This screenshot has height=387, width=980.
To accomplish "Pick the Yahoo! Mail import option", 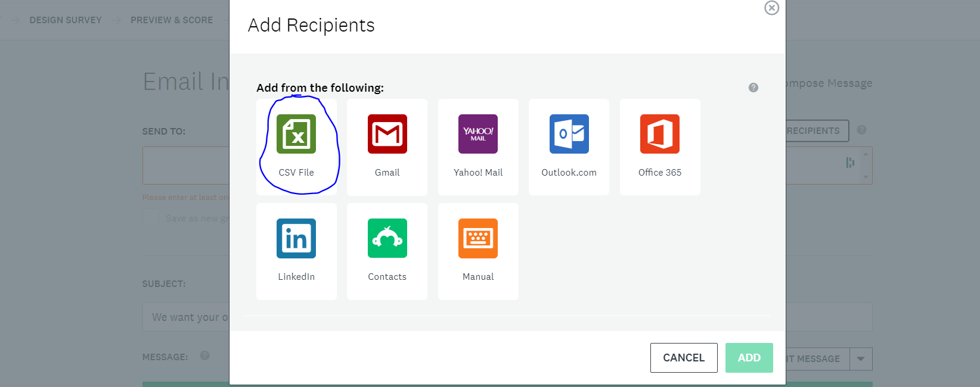I will coord(478,134).
